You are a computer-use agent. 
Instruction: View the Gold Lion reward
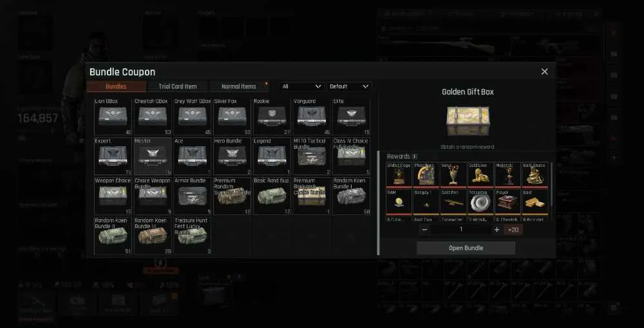click(x=480, y=175)
